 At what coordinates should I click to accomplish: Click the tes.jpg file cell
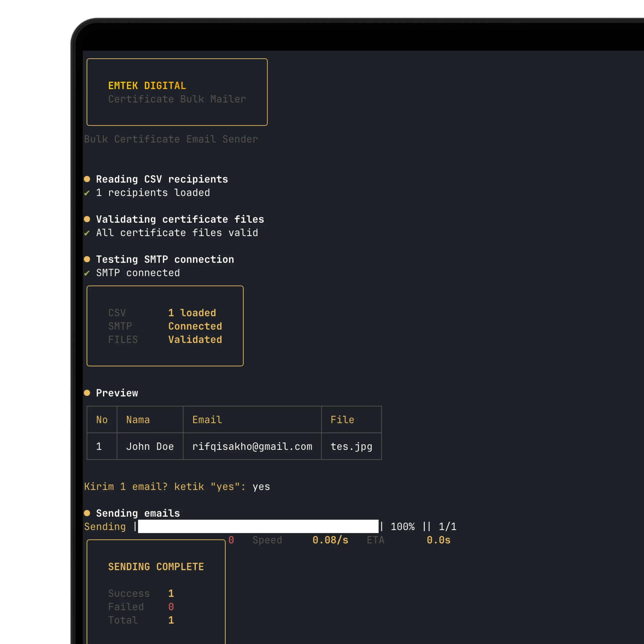(x=351, y=446)
